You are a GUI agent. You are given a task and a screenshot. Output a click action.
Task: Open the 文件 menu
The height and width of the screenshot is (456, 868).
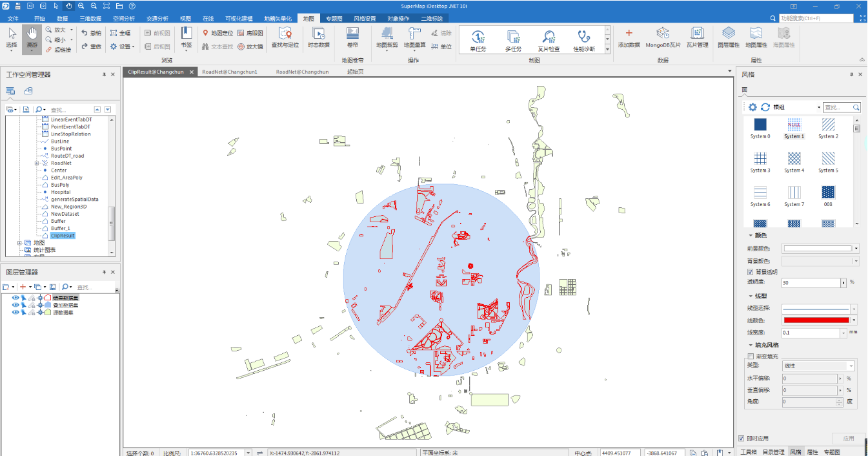point(13,19)
